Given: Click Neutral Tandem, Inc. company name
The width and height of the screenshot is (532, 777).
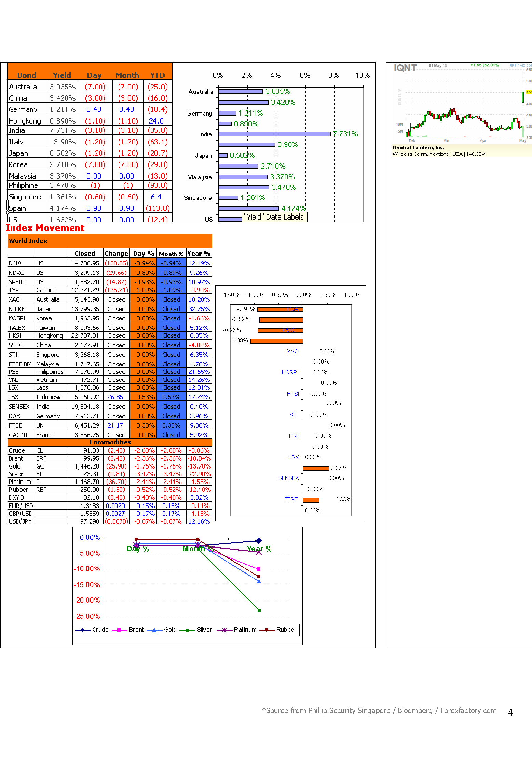Looking at the screenshot, I should [419, 148].
